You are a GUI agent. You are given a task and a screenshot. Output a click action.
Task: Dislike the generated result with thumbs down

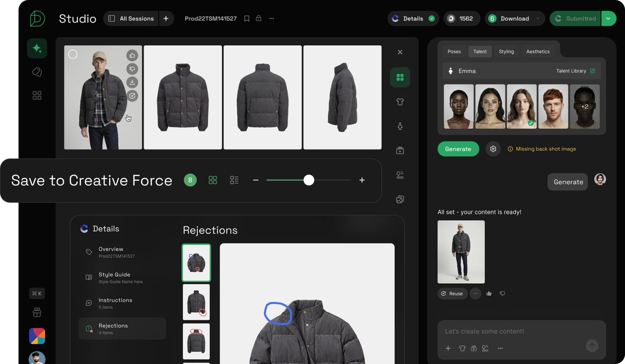(502, 294)
